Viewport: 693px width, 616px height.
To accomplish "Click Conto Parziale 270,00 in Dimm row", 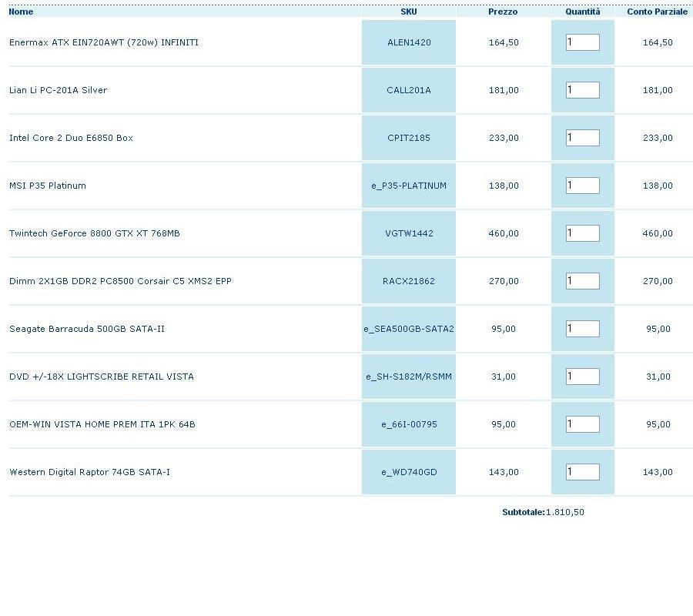I will coord(658,281).
